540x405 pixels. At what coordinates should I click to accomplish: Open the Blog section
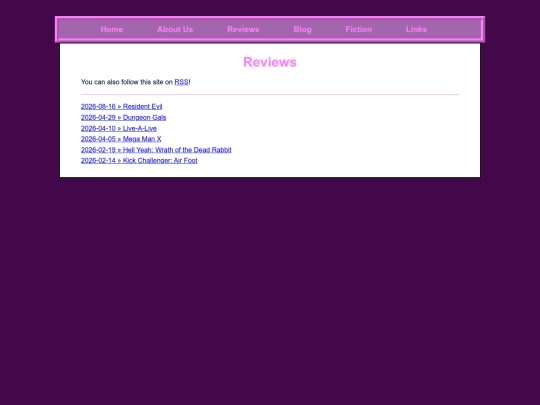click(302, 29)
